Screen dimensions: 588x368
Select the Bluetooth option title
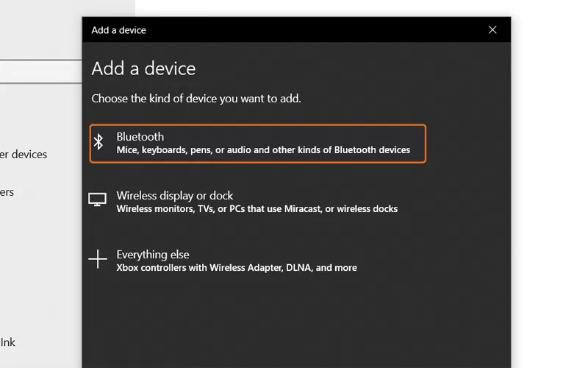coord(140,137)
